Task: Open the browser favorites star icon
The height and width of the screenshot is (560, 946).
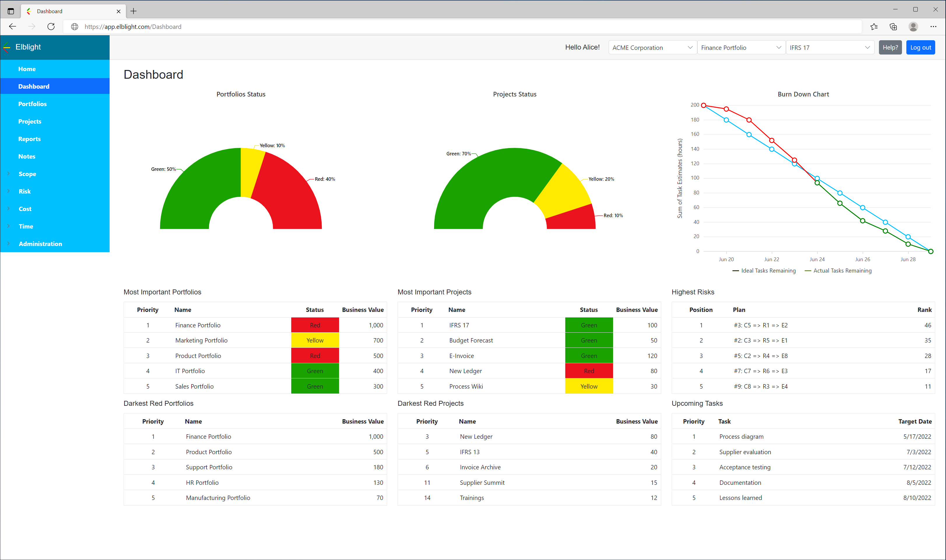Action: coord(874,27)
